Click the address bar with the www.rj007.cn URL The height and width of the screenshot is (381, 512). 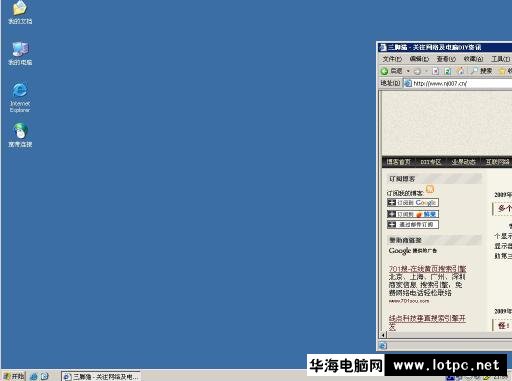click(x=458, y=83)
